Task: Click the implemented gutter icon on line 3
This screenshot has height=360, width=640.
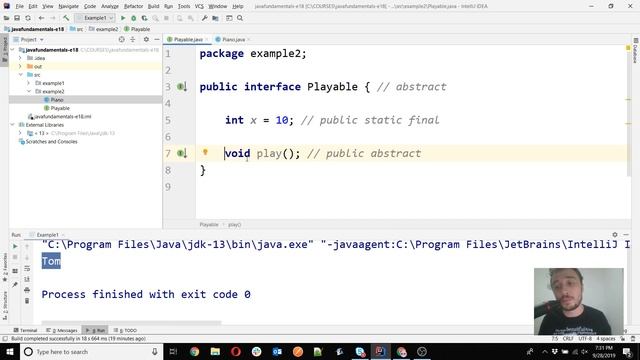Action: [182, 87]
